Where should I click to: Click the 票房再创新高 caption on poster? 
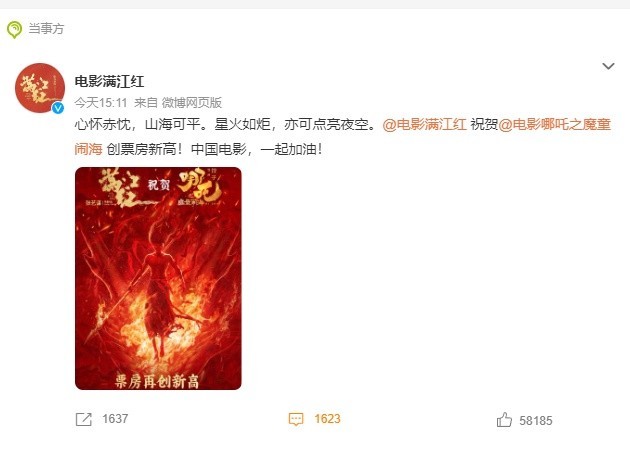[157, 381]
